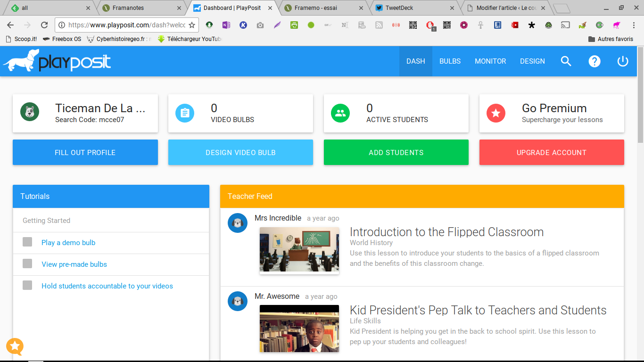Open the DESIGN menu

[x=532, y=61]
